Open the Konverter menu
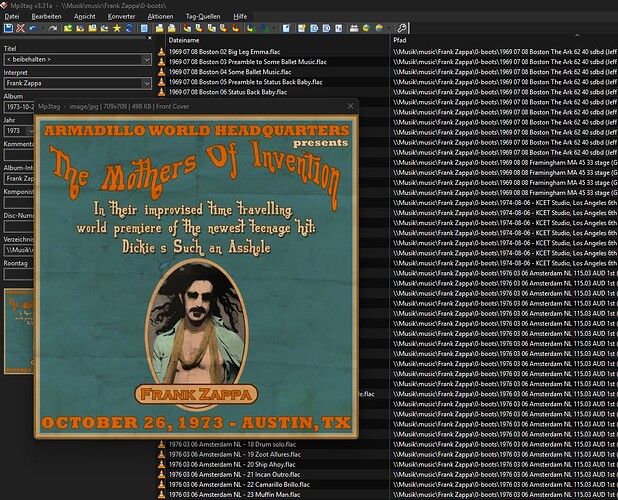Screen dimensions: 618x500 (122, 16)
